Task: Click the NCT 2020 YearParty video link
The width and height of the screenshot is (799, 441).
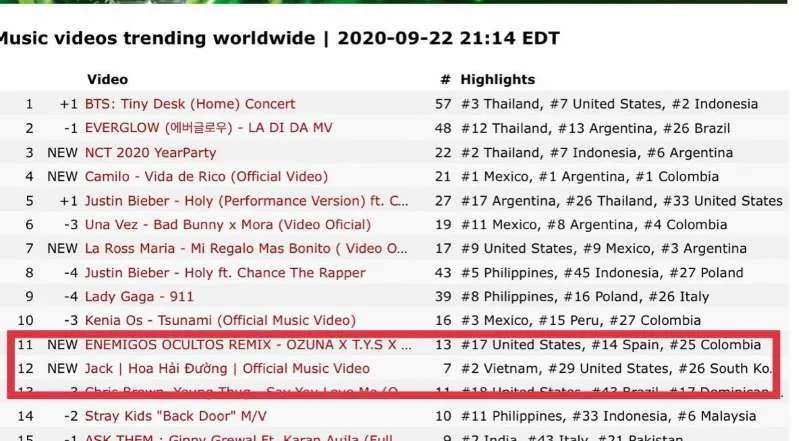Action: click(x=150, y=152)
